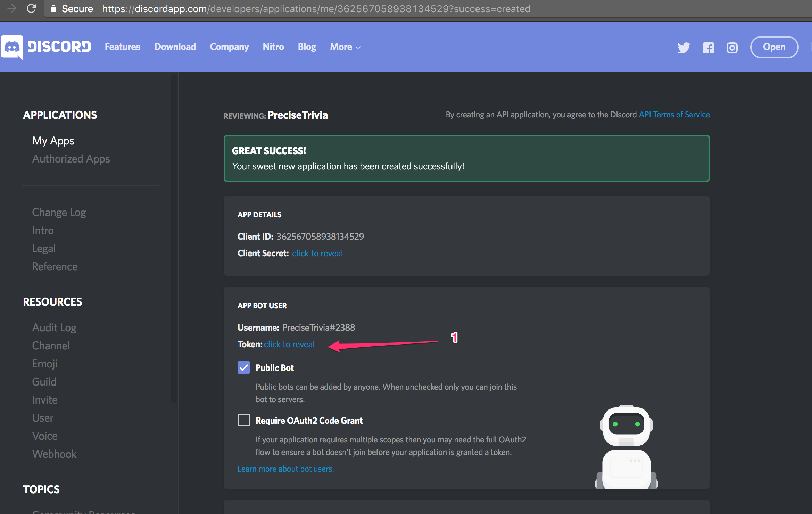Click the Secure padlock icon
This screenshot has width=812, height=514.
pyautogui.click(x=53, y=8)
